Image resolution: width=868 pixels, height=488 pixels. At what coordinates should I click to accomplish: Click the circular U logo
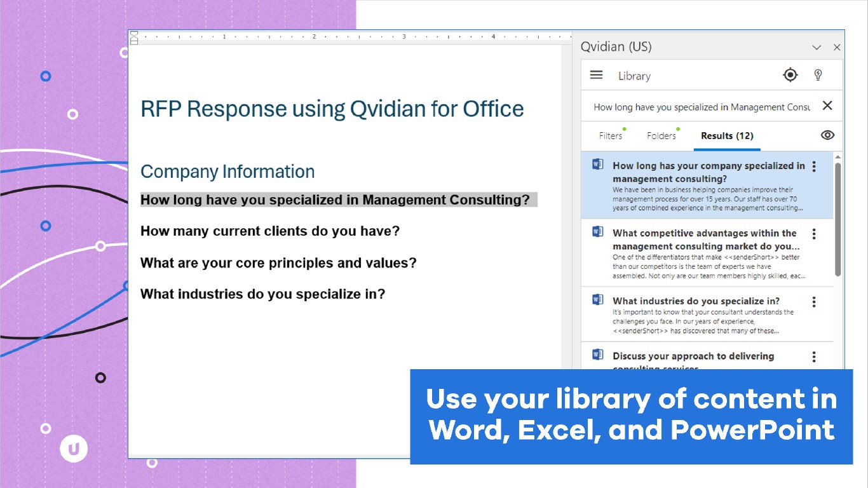tap(74, 449)
